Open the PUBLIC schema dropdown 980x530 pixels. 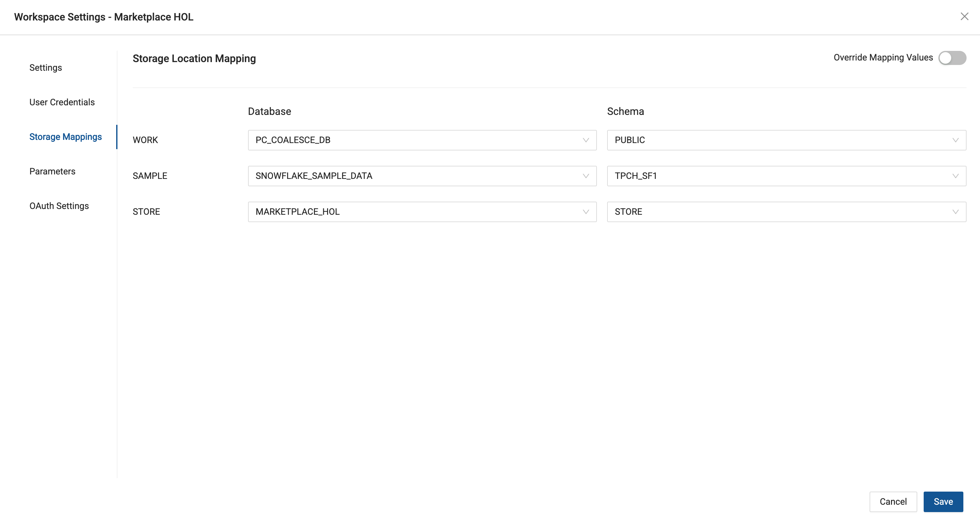pos(780,140)
